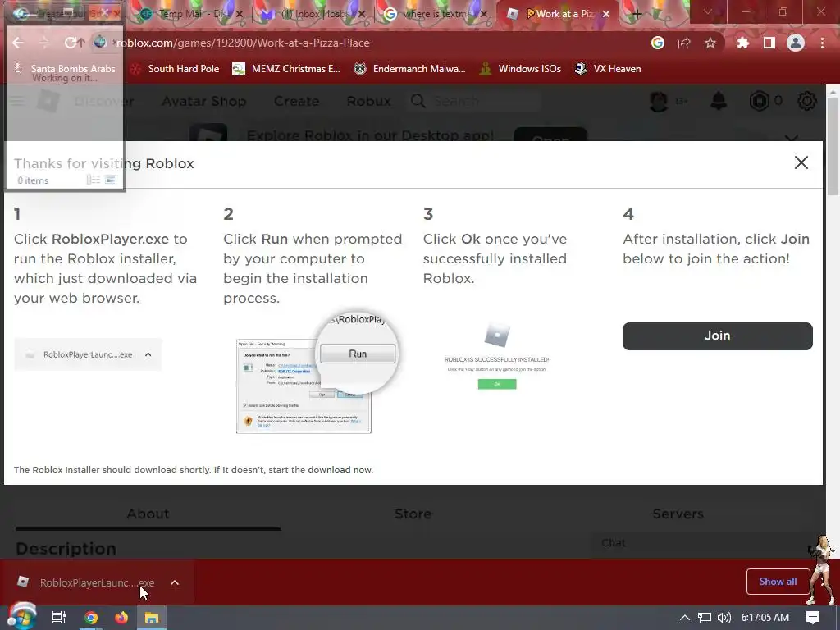
Task: Open the Create menu item
Action: [x=296, y=101]
